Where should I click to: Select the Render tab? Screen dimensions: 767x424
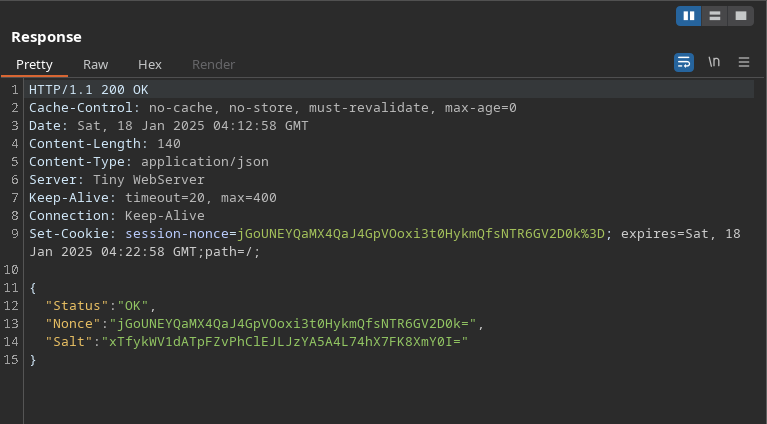pyautogui.click(x=213, y=64)
